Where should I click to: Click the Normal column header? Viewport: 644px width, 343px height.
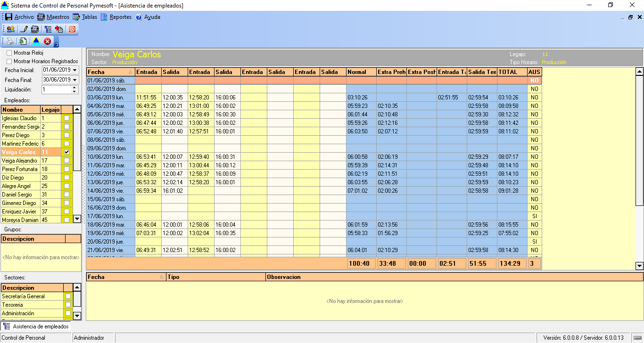tap(361, 72)
